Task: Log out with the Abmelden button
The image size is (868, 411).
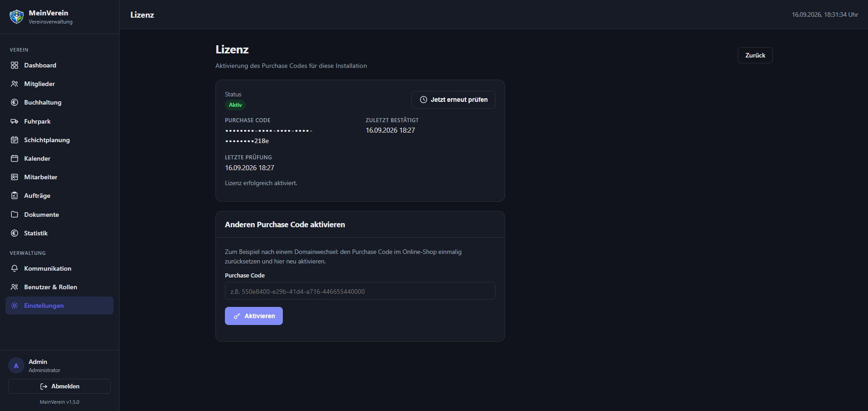Action: (x=59, y=386)
